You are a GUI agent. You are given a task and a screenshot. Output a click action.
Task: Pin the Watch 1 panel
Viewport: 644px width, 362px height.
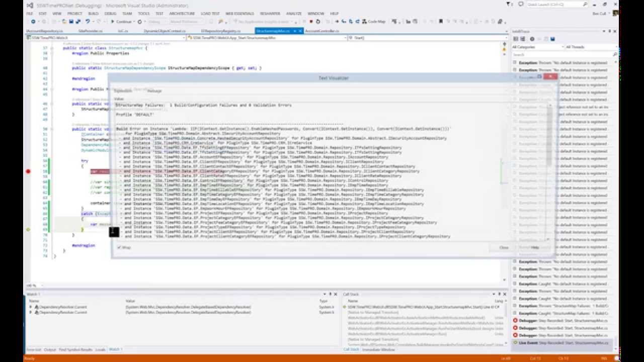[x=331, y=295]
